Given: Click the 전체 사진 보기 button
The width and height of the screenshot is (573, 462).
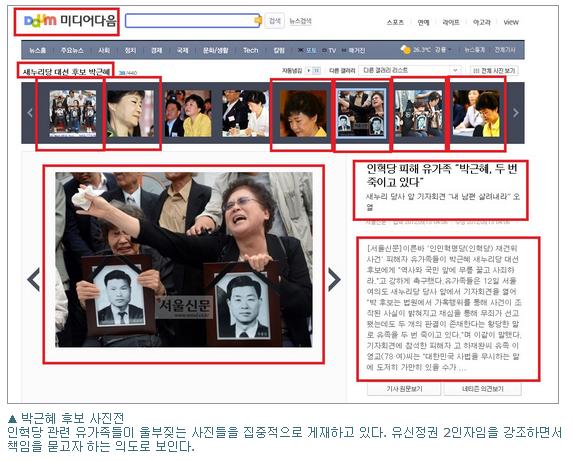Looking at the screenshot, I should click(x=494, y=70).
